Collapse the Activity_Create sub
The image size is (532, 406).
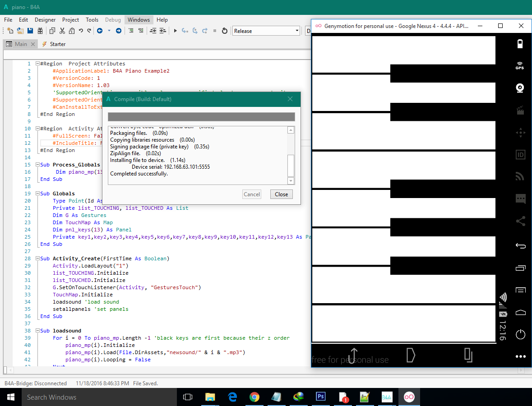(x=37, y=258)
